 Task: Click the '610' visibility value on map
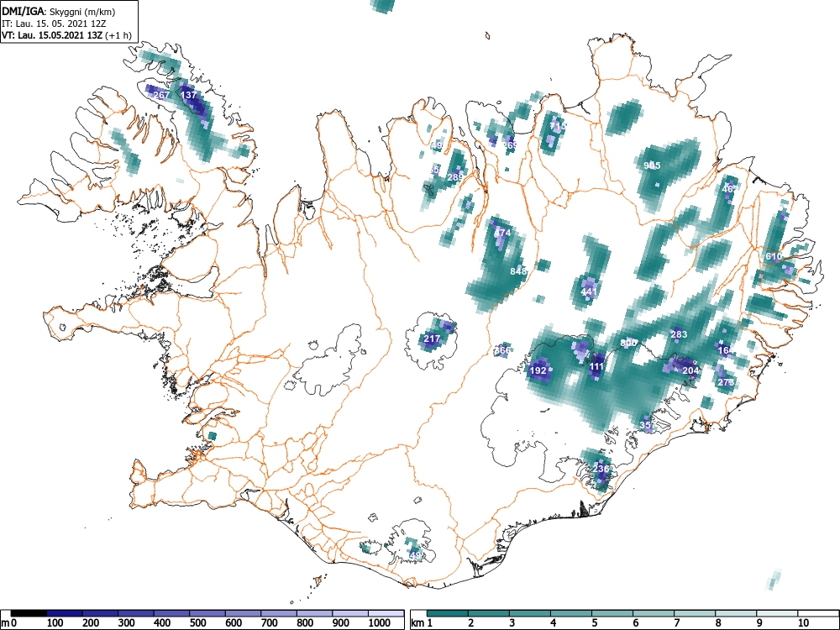pos(773,256)
